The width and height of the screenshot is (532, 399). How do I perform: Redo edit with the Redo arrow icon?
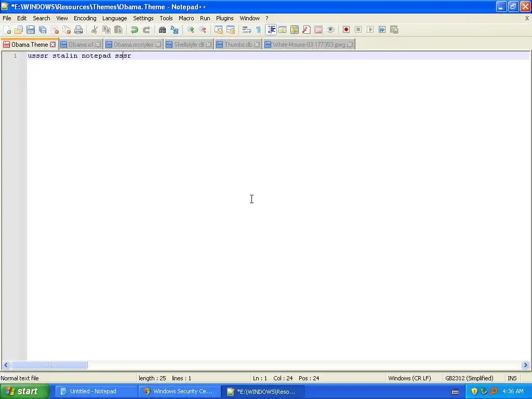pos(146,30)
